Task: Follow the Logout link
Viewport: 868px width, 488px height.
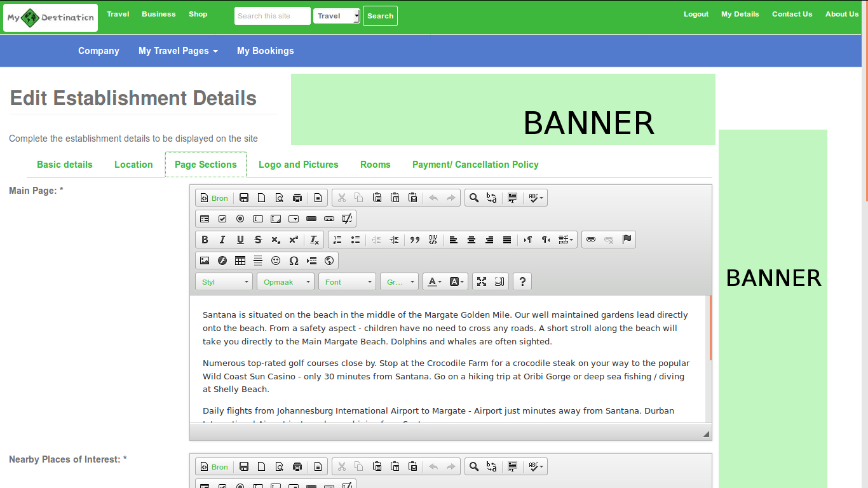Action: (x=696, y=14)
